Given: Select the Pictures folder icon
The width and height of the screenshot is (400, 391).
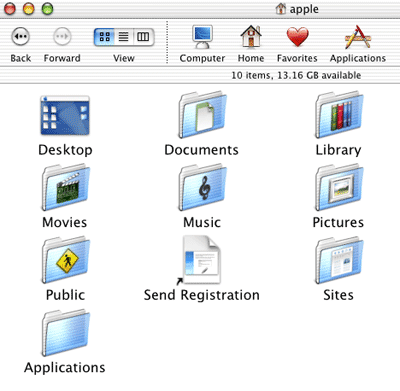Looking at the screenshot, I should coord(339,187).
